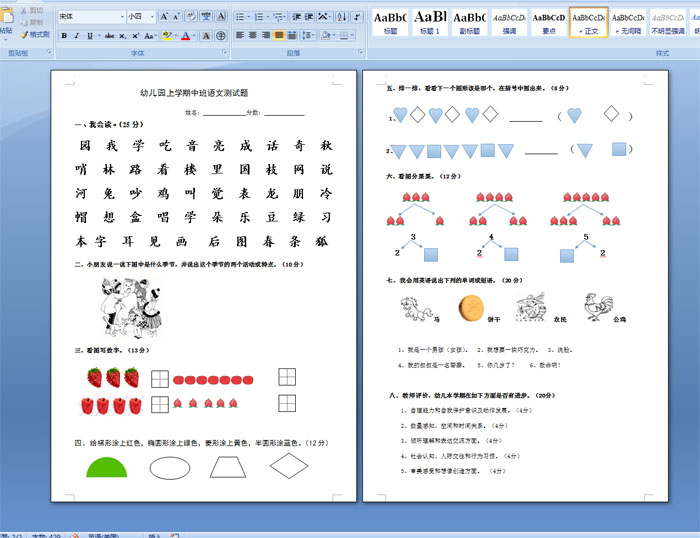This screenshot has width=700, height=538.
Task: Apply the 标题 1 style
Action: (x=429, y=22)
